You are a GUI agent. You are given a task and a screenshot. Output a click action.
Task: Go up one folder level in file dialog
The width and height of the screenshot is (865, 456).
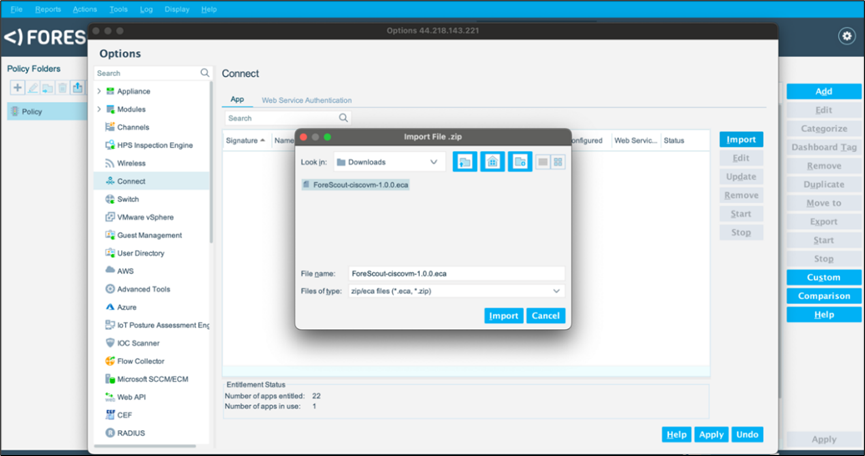(x=465, y=162)
